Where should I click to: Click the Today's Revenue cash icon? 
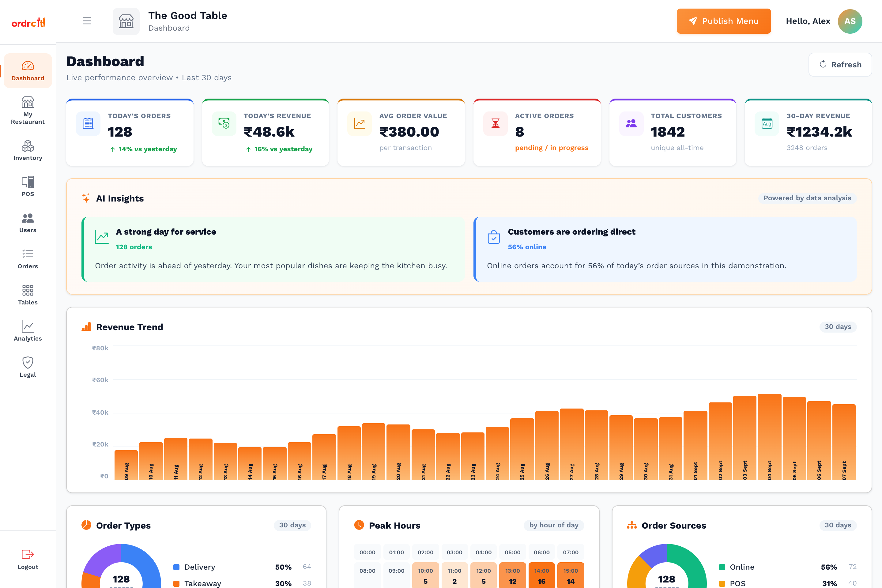tap(224, 123)
